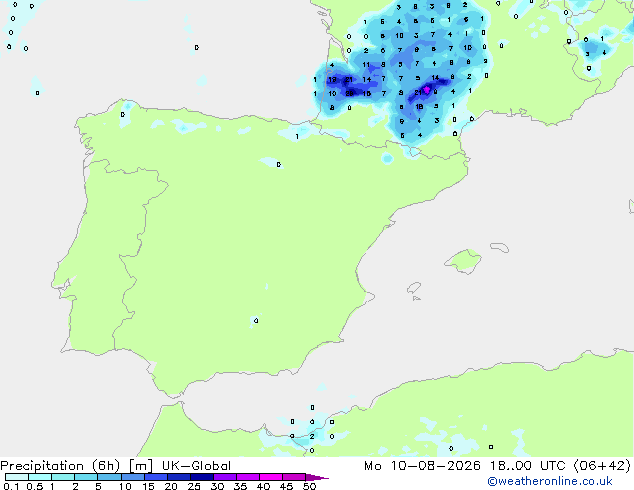Click the legend label '0.1'
The image size is (634, 490).
(11, 486)
